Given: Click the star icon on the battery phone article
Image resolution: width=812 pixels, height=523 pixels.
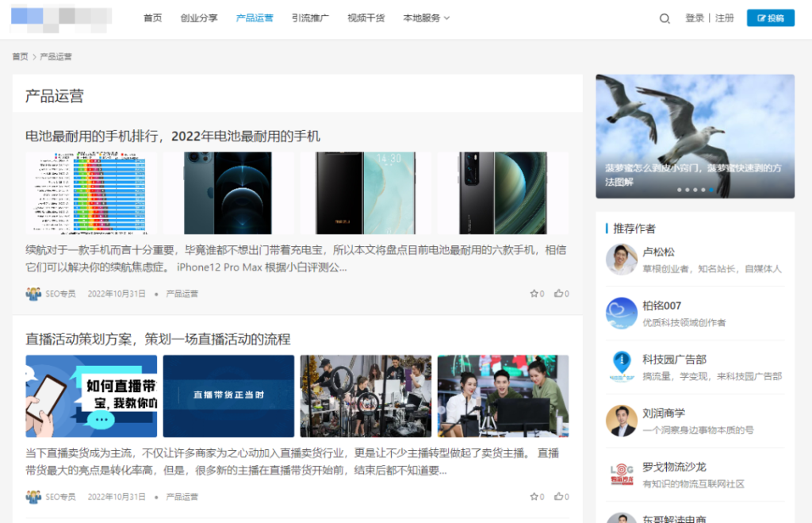Looking at the screenshot, I should [535, 293].
